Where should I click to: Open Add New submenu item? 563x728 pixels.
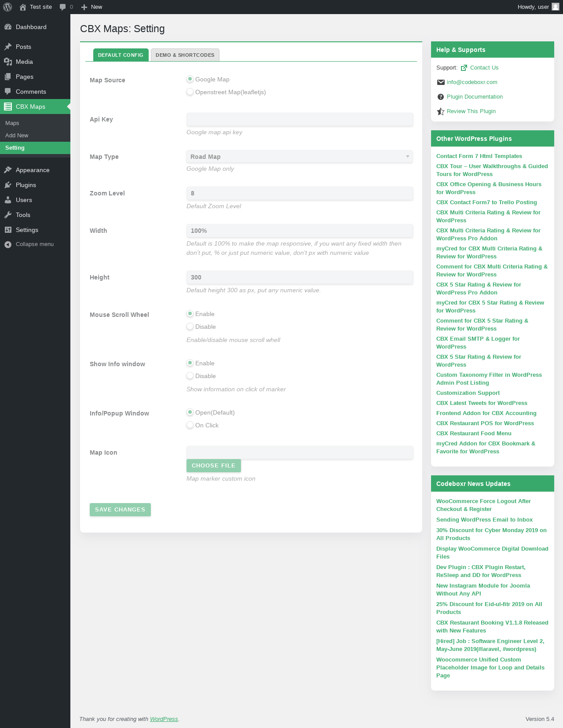[x=17, y=136]
